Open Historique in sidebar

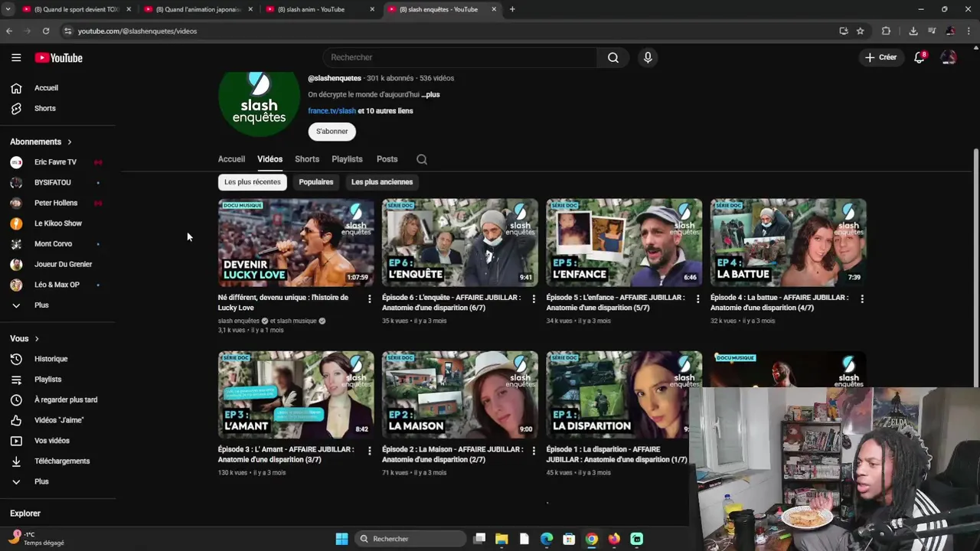[x=51, y=359]
